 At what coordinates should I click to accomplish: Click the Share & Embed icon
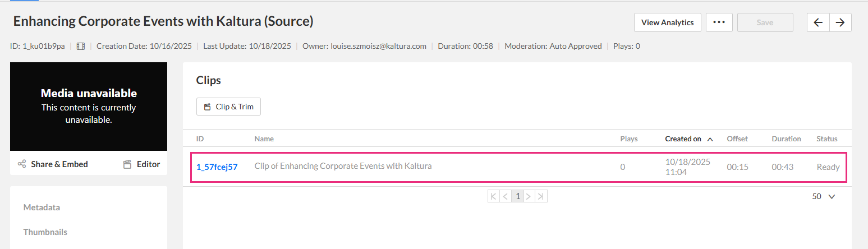click(22, 164)
